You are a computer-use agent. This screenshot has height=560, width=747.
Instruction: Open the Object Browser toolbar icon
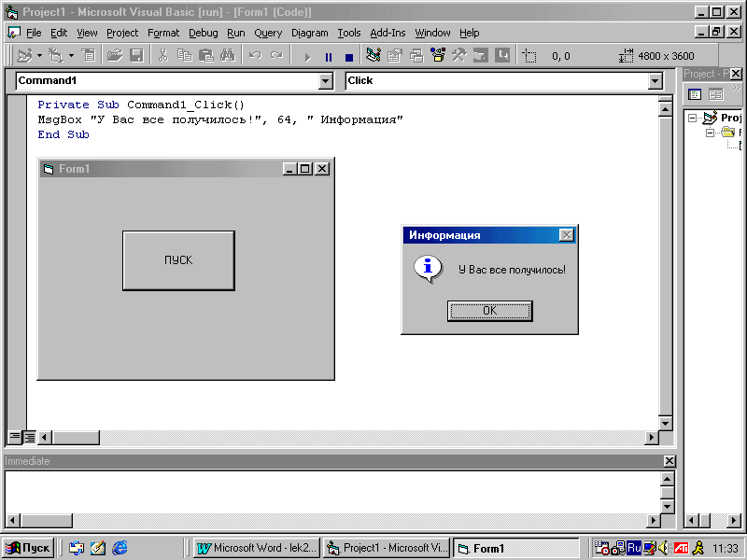pyautogui.click(x=438, y=56)
